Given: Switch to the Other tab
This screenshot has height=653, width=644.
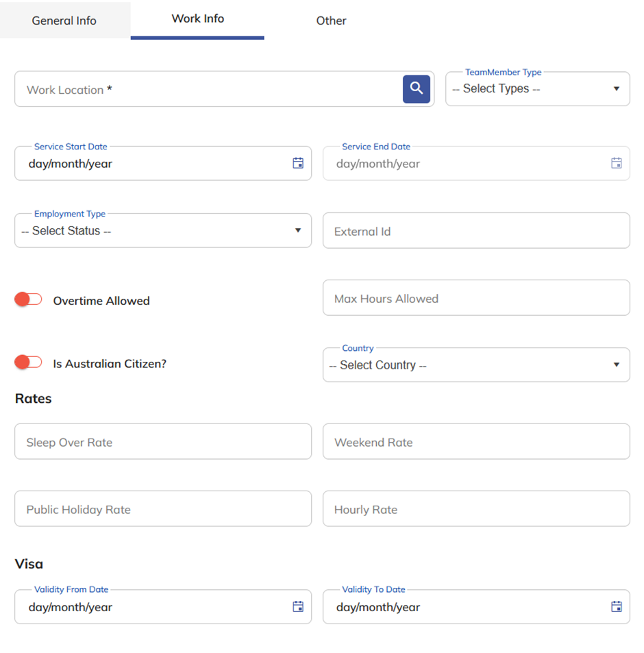Looking at the screenshot, I should [331, 21].
